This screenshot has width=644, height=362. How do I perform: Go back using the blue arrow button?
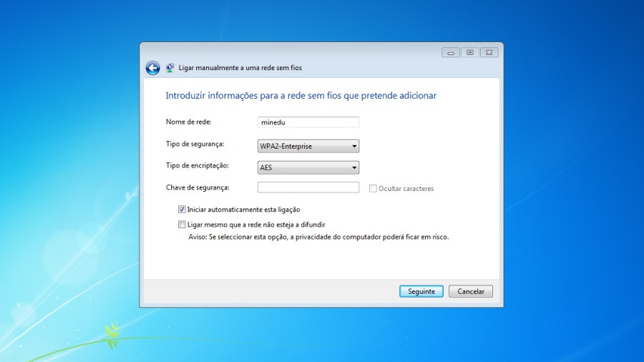coord(152,68)
